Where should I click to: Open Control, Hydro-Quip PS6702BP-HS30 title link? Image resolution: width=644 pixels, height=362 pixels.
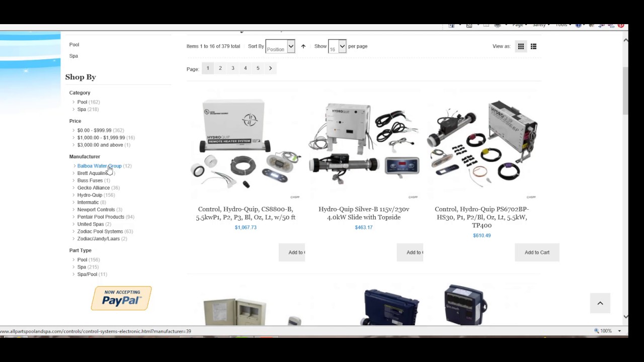pyautogui.click(x=482, y=217)
